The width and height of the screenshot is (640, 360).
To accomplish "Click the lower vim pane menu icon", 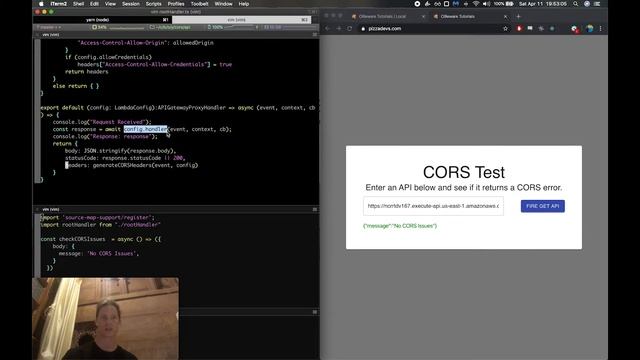I will click(315, 209).
